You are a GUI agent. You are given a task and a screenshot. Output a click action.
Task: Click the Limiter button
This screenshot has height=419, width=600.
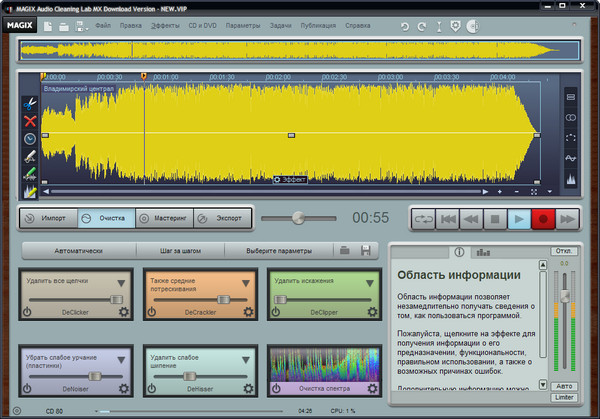[x=563, y=397]
